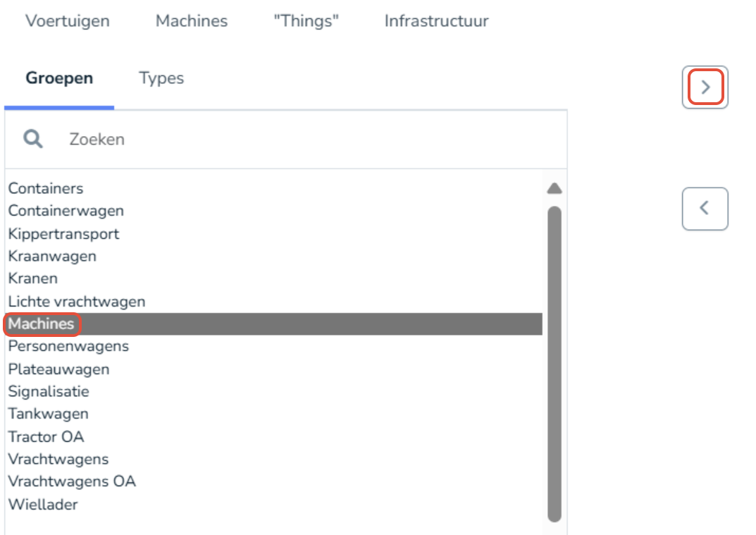756x535 pixels.
Task: Select the Groepen tab
Action: coord(59,78)
